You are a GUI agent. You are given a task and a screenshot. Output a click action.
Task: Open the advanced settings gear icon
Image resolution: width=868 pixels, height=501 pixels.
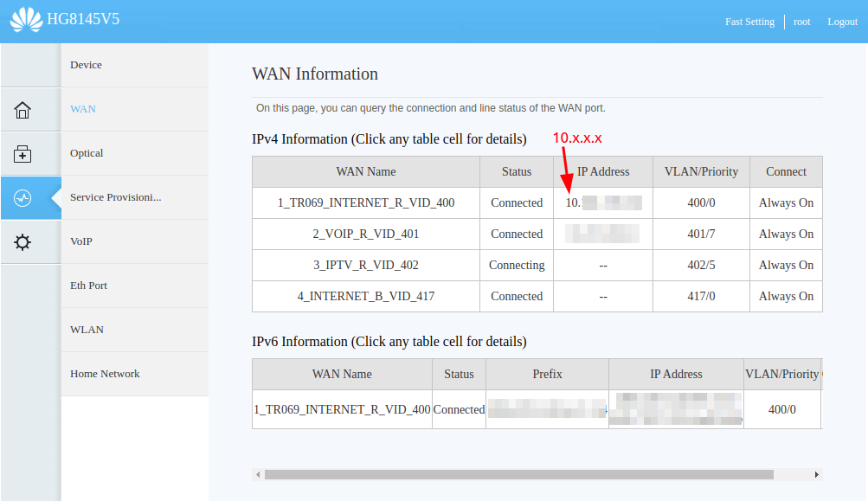tap(23, 242)
